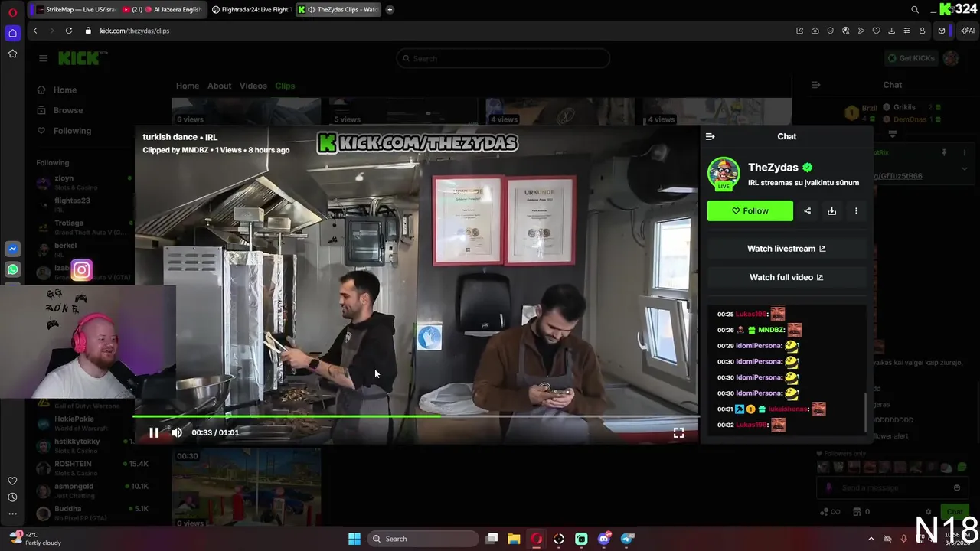Image resolution: width=980 pixels, height=551 pixels.
Task: Switch to the channel Home tab
Action: (x=188, y=86)
